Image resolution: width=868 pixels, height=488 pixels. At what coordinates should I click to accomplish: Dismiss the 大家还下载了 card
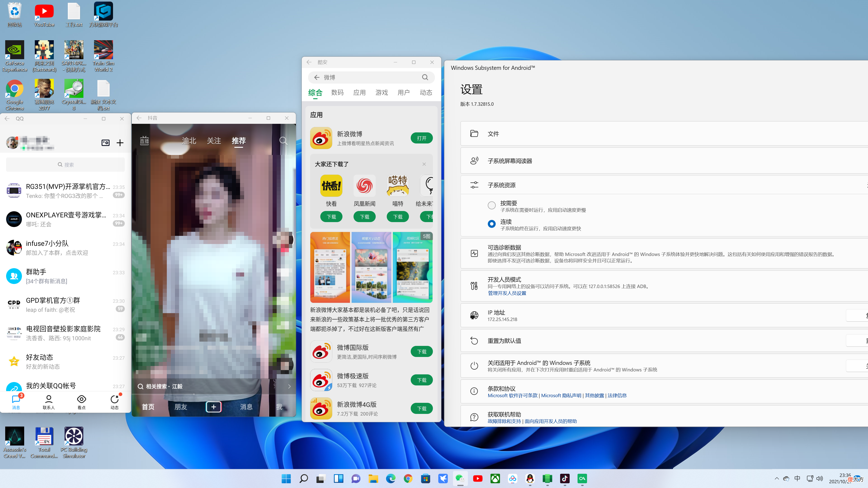(x=424, y=164)
